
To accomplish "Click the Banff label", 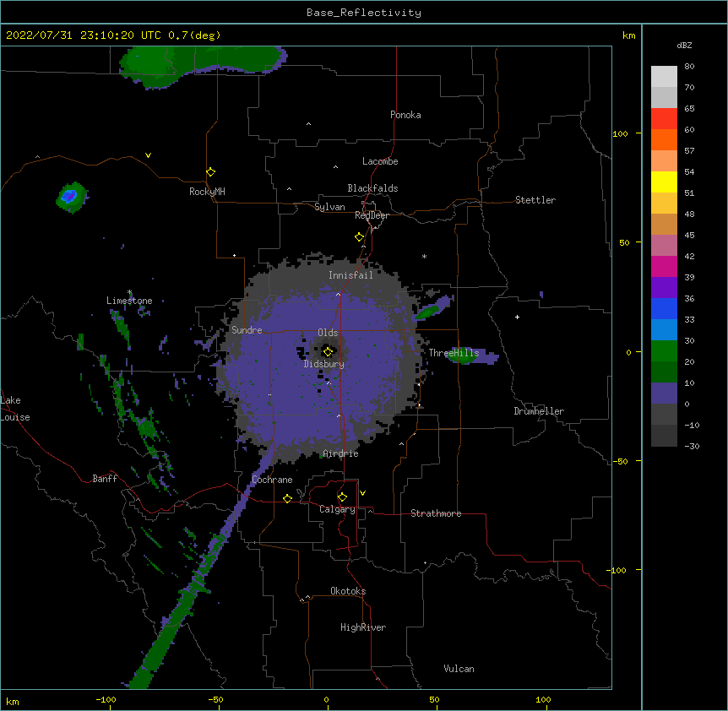I will point(105,479).
